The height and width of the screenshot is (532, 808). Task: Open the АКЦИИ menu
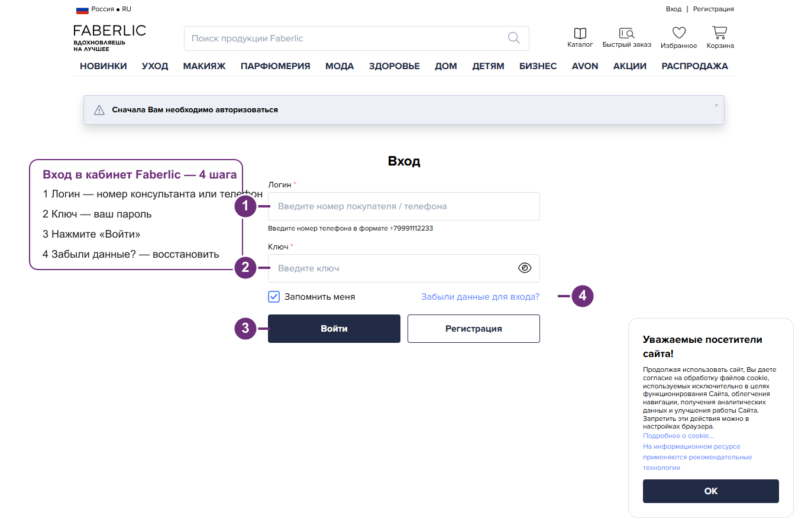(x=630, y=66)
